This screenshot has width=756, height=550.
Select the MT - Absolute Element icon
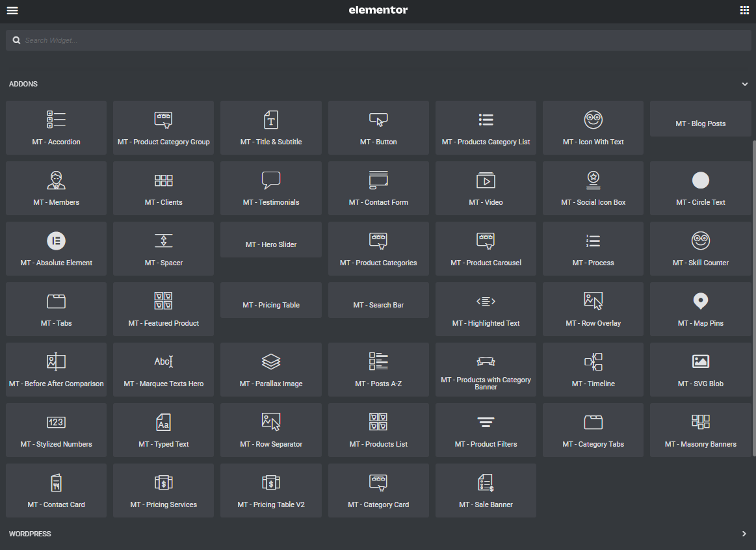pyautogui.click(x=57, y=241)
